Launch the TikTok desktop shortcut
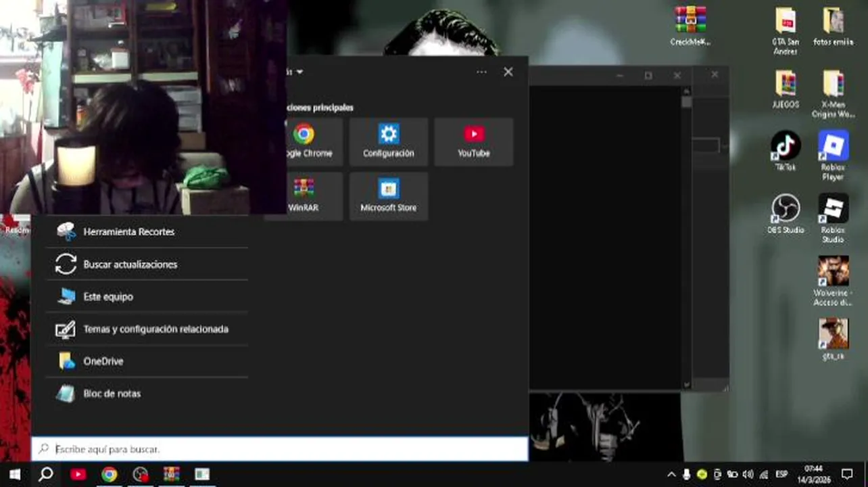Screen dimensions: 868x487 785,152
